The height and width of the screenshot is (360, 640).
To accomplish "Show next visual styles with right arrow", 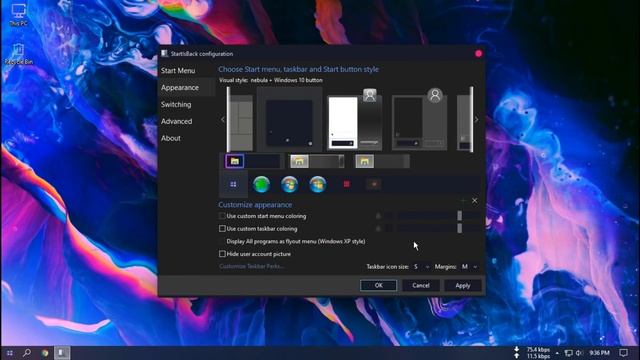I will pos(476,120).
